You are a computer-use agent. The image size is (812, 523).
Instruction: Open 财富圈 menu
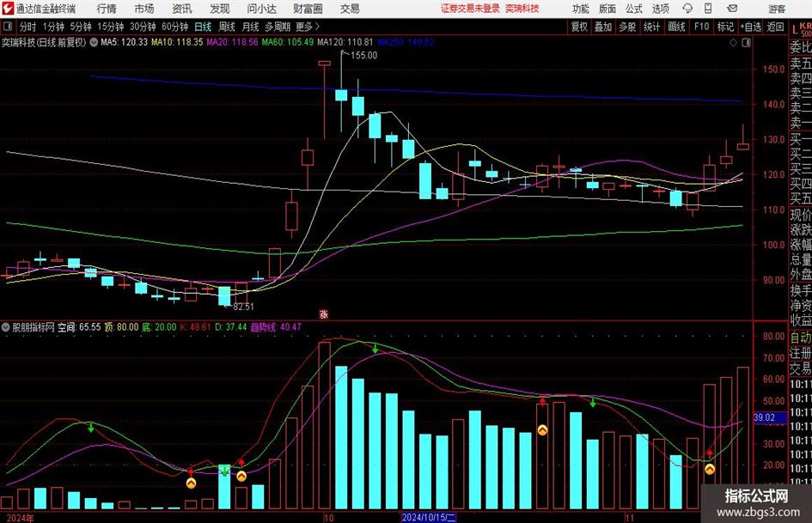[x=308, y=9]
